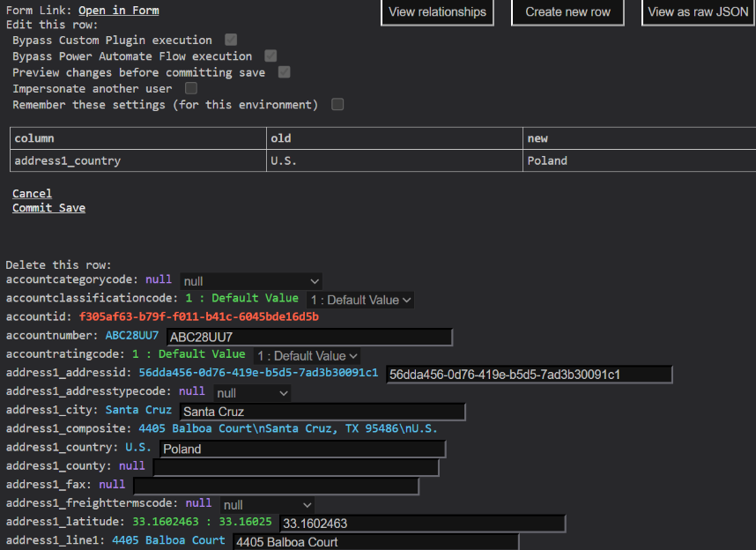This screenshot has height=550, width=756.
Task: Open the address1_freighttermscode dropdown
Action: click(x=268, y=505)
